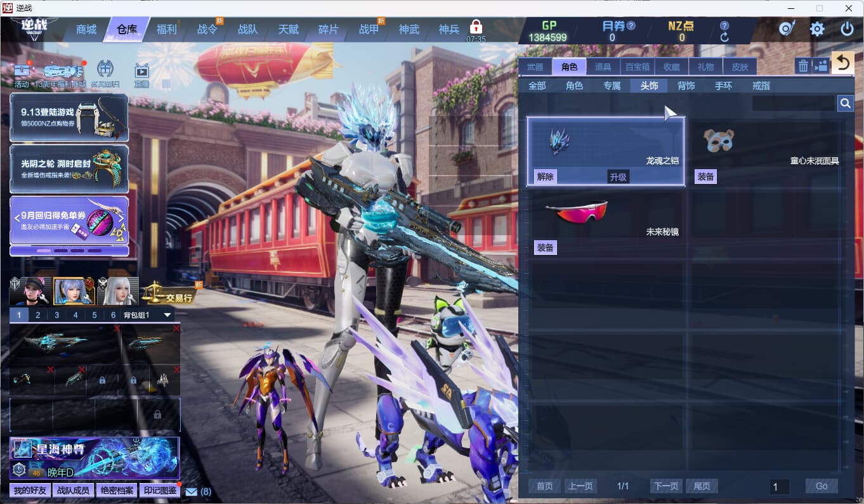Show the previous promo banner
Screen dimensions: 864x504
(x=16, y=219)
